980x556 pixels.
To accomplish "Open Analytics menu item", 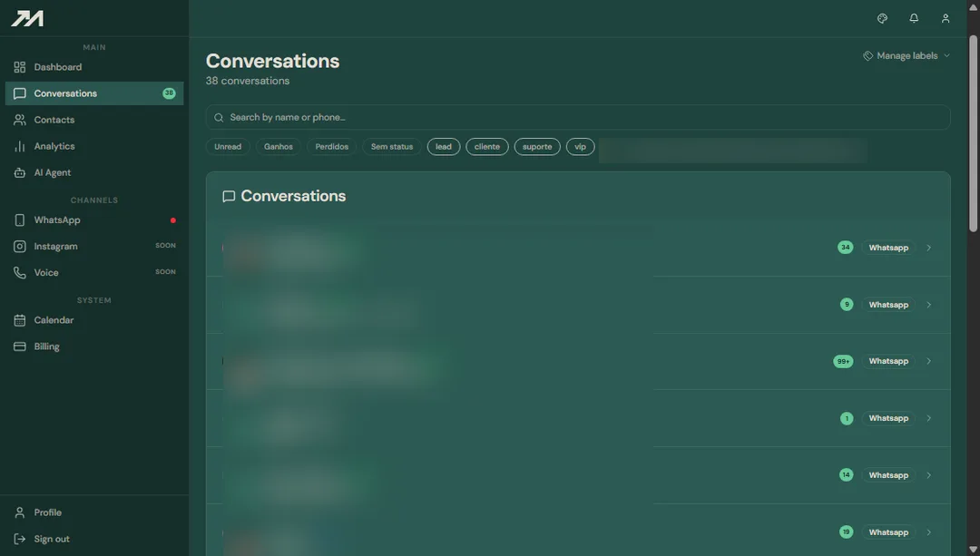I will coord(94,146).
